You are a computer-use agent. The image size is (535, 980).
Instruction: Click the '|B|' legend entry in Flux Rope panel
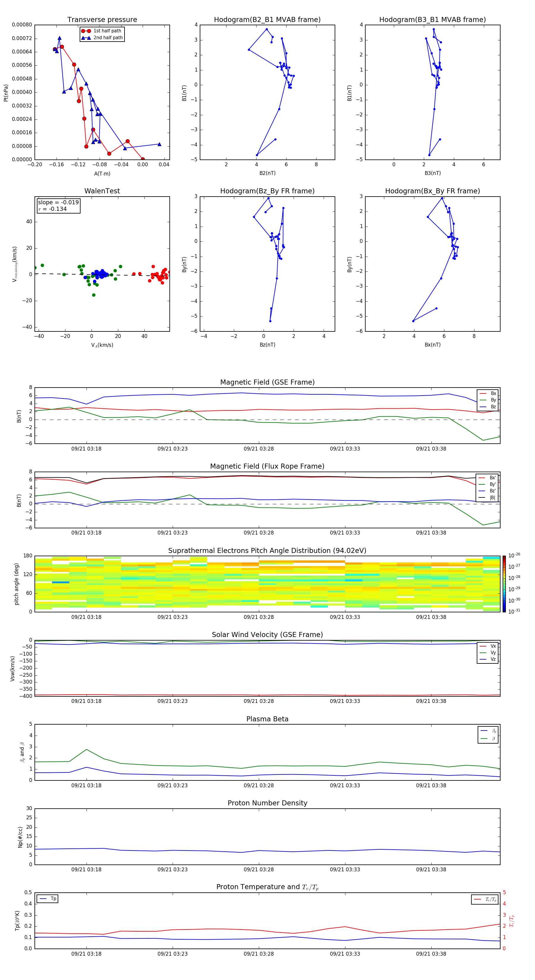pyautogui.click(x=487, y=498)
